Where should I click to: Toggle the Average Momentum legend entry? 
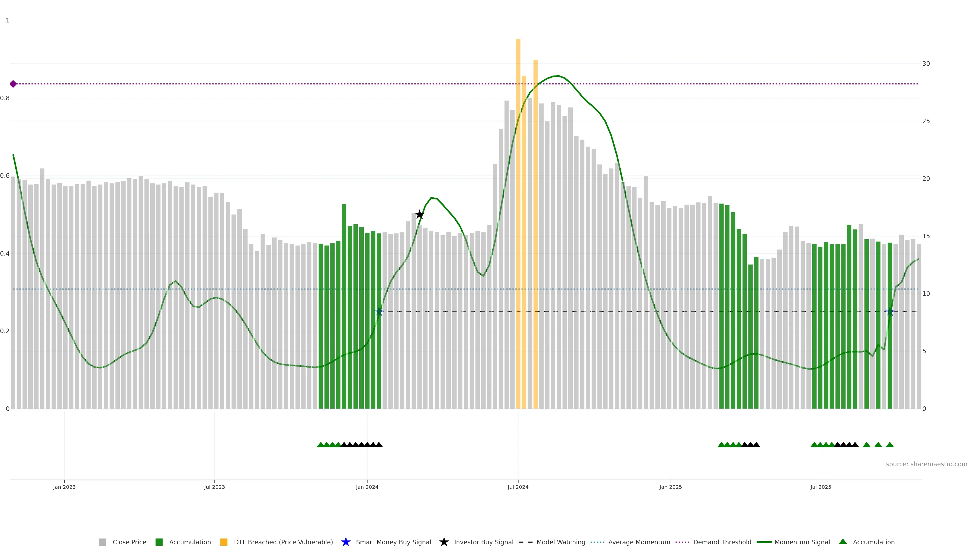(x=639, y=542)
